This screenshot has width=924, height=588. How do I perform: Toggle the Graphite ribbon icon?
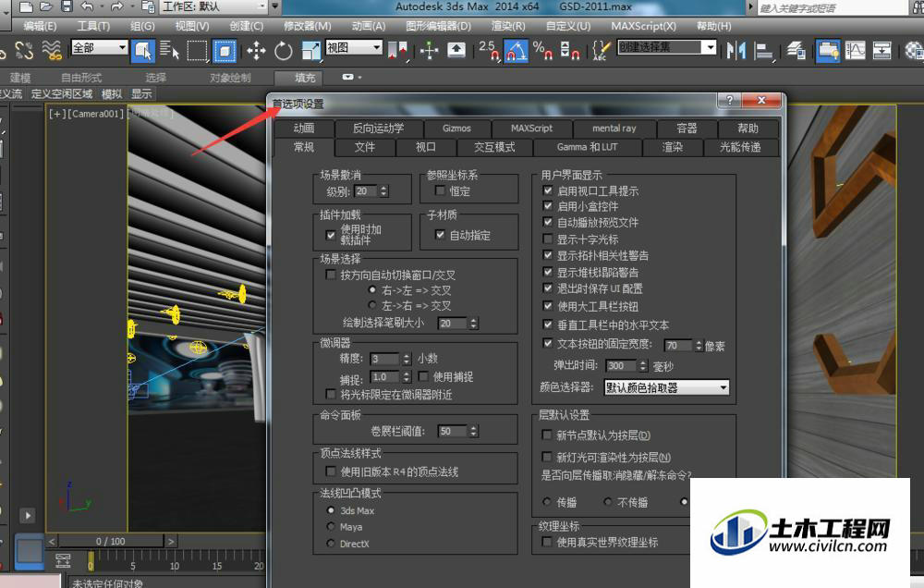pos(828,51)
